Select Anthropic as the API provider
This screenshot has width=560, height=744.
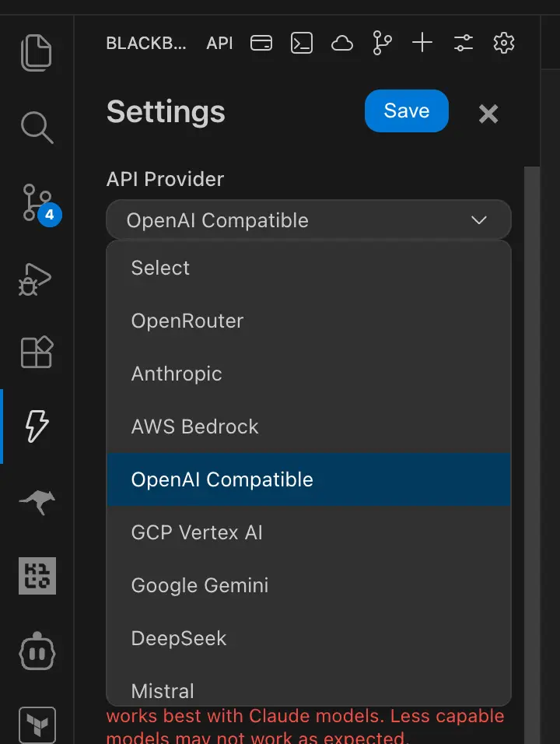tap(177, 374)
